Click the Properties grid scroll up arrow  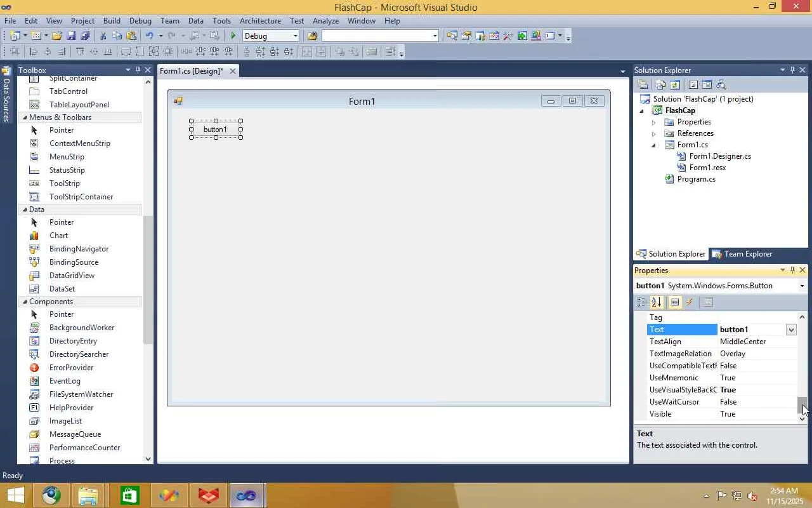pyautogui.click(x=802, y=317)
